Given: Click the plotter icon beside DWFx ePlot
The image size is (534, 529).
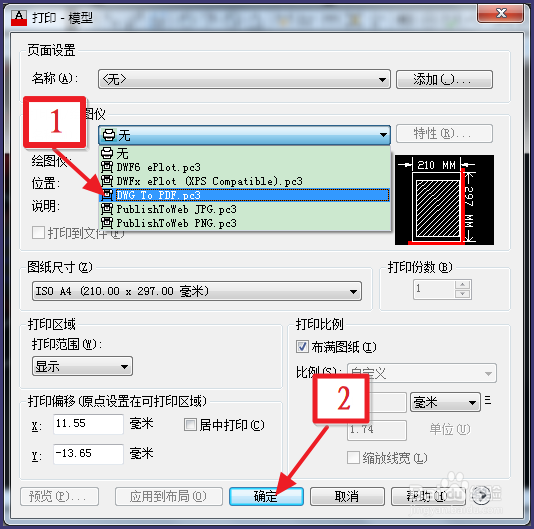Looking at the screenshot, I should click(x=107, y=181).
